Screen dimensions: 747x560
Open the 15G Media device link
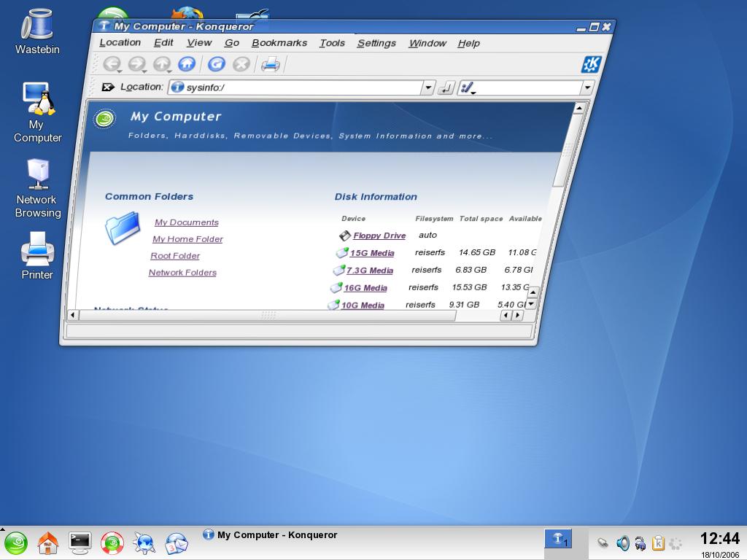click(x=372, y=253)
